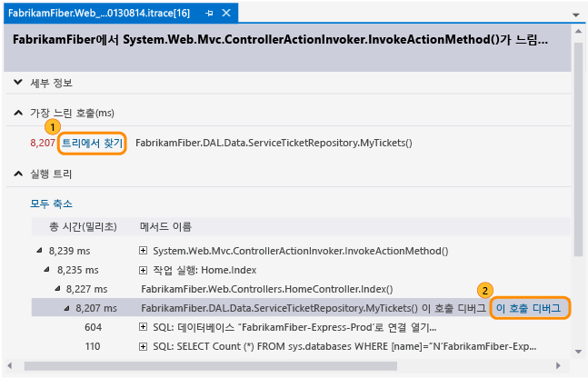The width and height of the screenshot is (588, 378).
Task: Pin the FabrikamFiber itrace tab
Action: [210, 13]
